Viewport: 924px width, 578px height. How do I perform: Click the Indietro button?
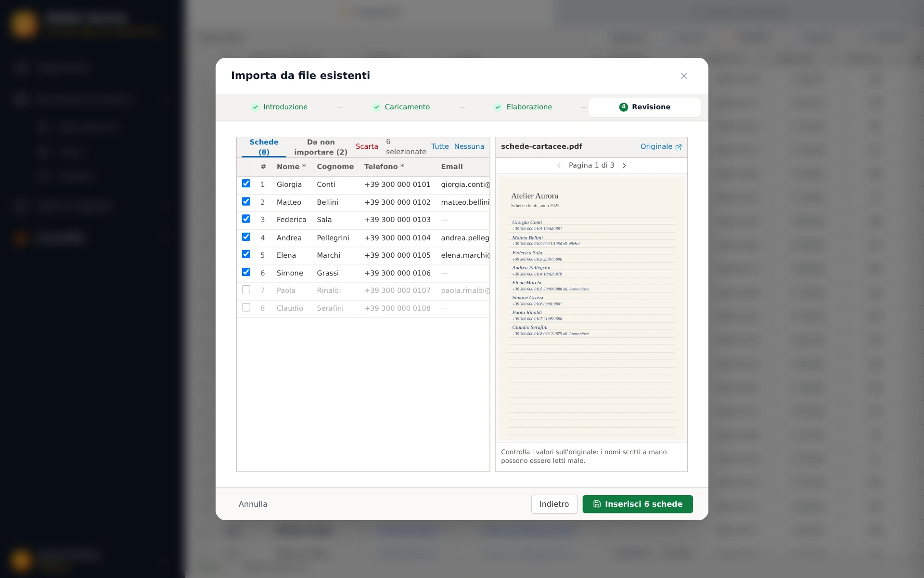(x=554, y=504)
